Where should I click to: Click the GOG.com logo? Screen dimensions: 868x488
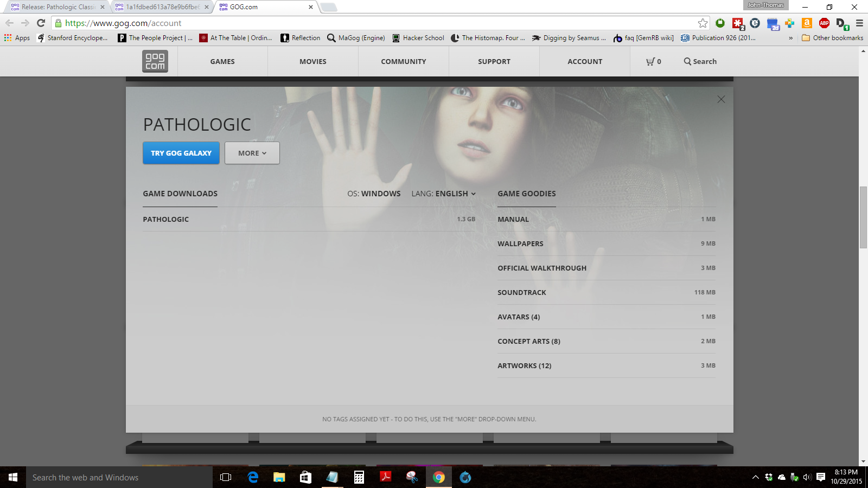[x=155, y=61]
